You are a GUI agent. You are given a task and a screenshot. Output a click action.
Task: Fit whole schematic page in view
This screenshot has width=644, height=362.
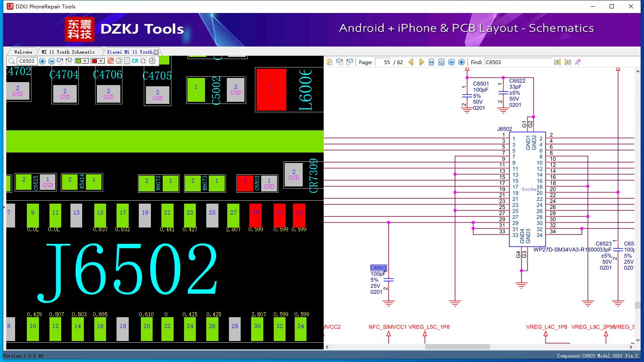[x=441, y=62]
